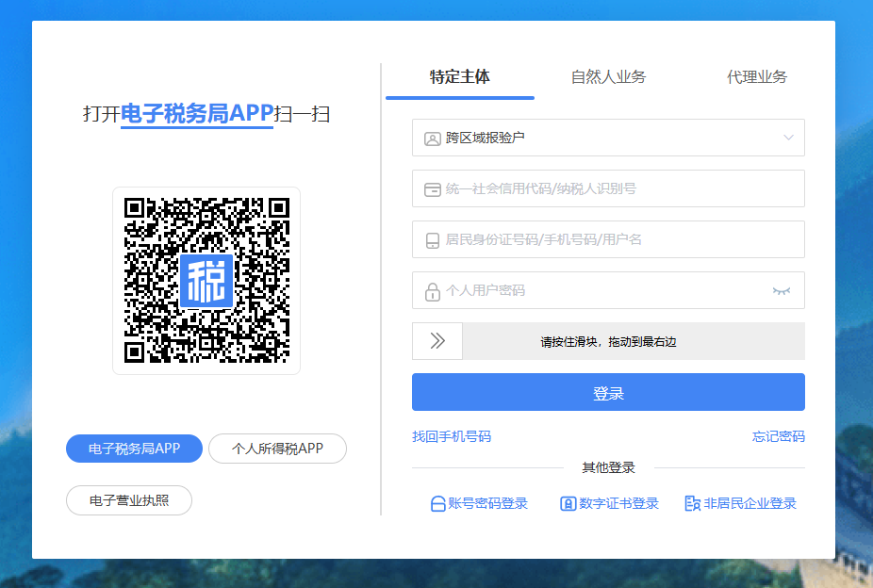Screen dimensions: 873x588
Task: Click the 税 logo in the QR code
Action: [x=206, y=280]
